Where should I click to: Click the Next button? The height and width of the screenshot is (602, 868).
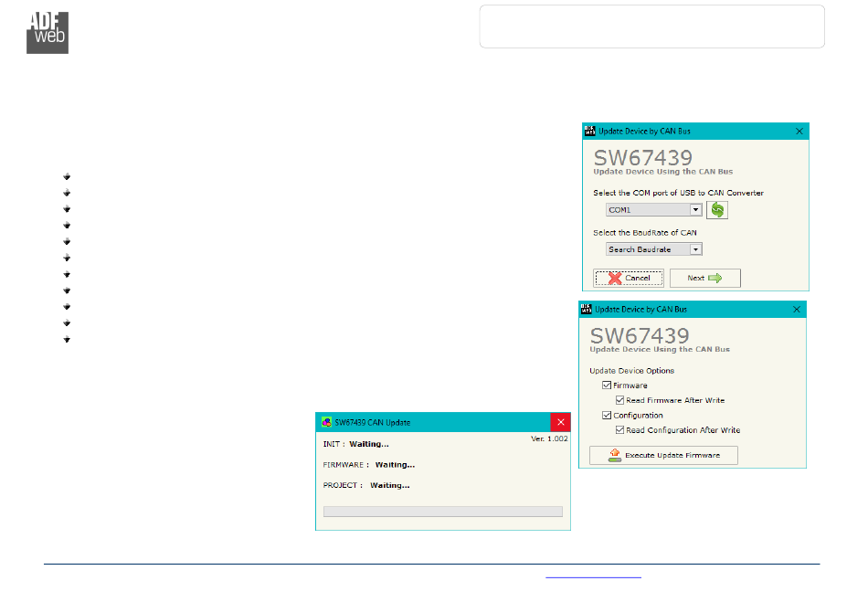tap(704, 279)
